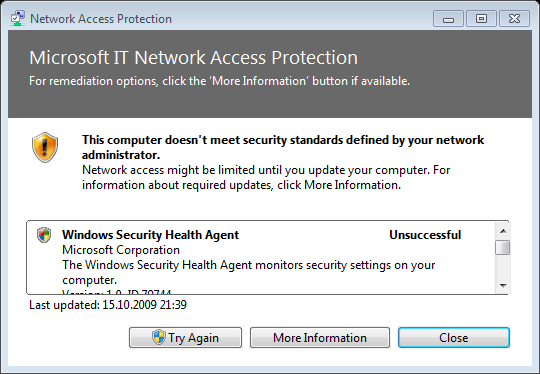Viewport: 540px width, 374px height.
Task: Click the Unsuccessful status label
Action: tap(425, 235)
